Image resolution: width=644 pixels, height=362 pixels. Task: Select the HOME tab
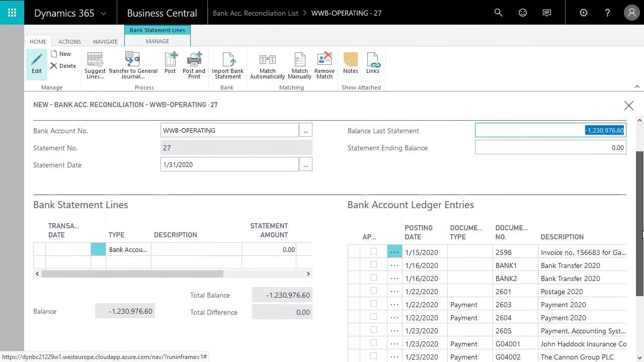38,42
